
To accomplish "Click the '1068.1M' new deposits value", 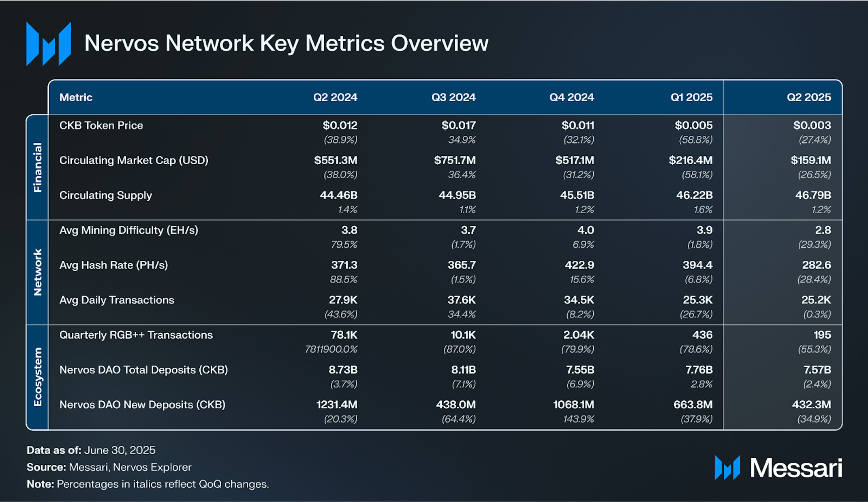I will tap(573, 405).
